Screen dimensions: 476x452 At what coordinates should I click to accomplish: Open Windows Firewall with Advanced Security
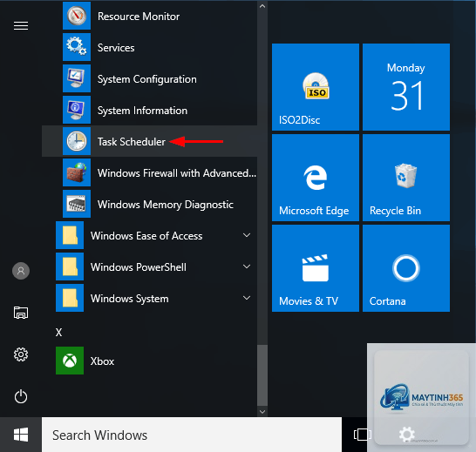tap(149, 172)
